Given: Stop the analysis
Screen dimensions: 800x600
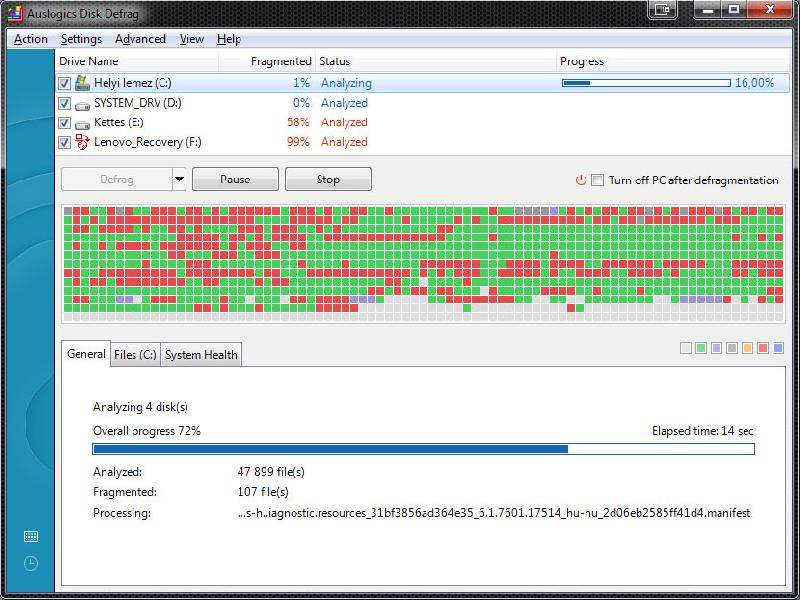Looking at the screenshot, I should tap(328, 179).
